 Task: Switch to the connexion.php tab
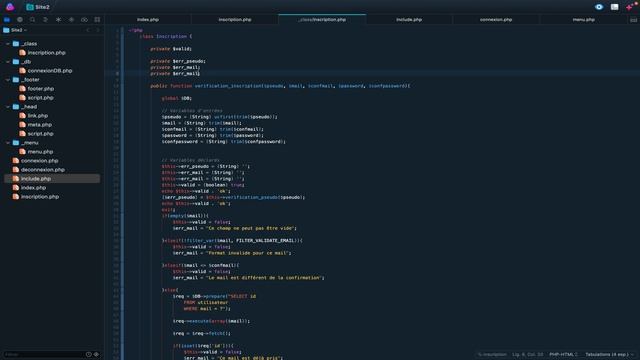click(496, 20)
